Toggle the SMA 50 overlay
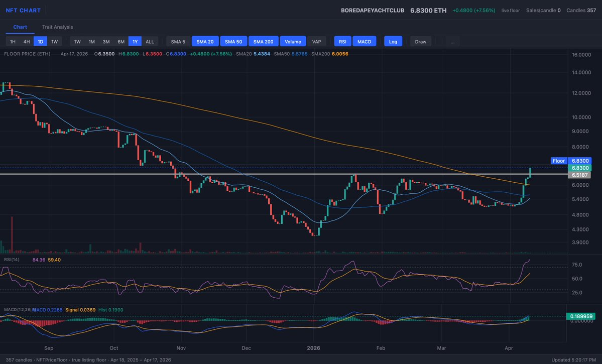The width and height of the screenshot is (602, 364). coord(233,42)
